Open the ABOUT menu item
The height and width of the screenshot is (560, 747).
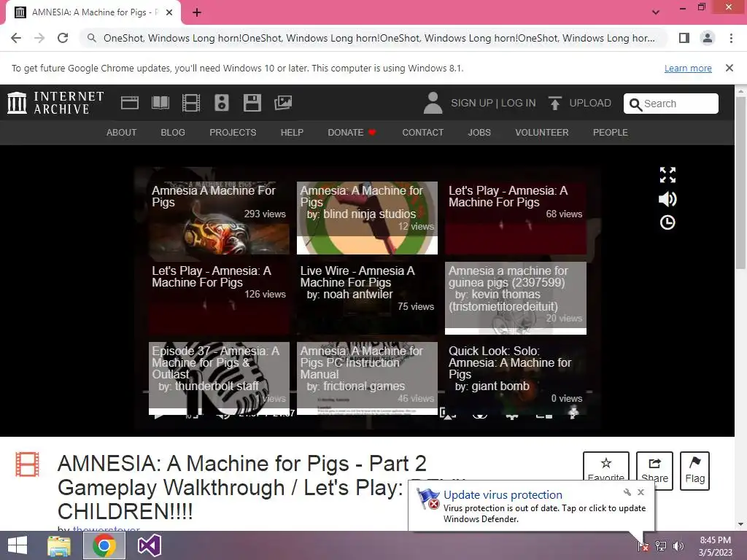click(x=122, y=133)
